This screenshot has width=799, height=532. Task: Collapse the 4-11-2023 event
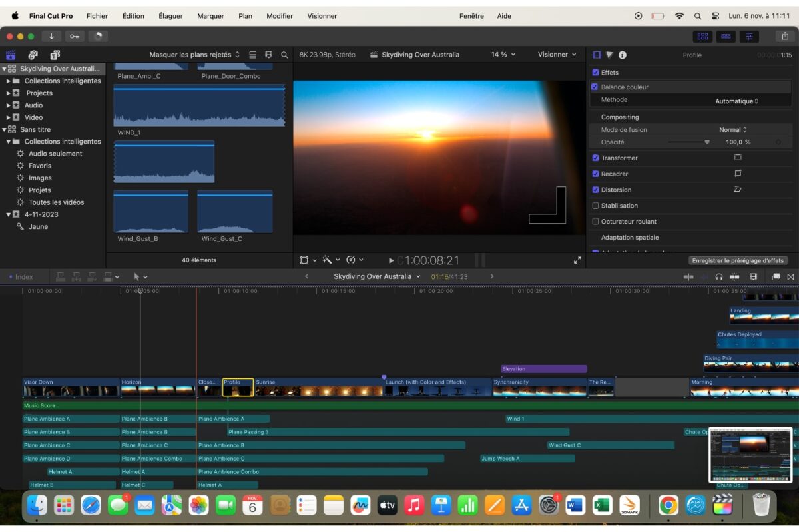tap(8, 214)
